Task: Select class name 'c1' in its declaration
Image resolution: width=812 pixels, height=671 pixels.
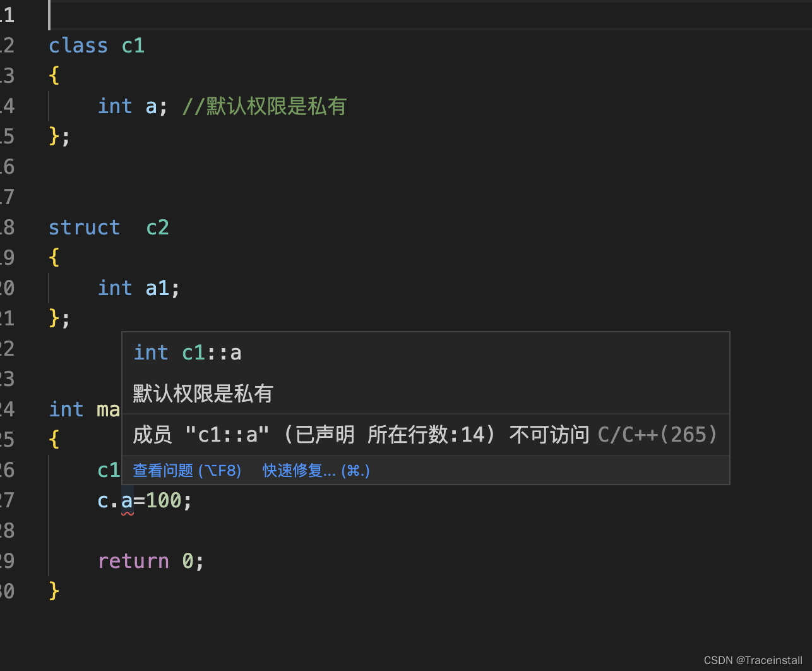Action: [133, 46]
